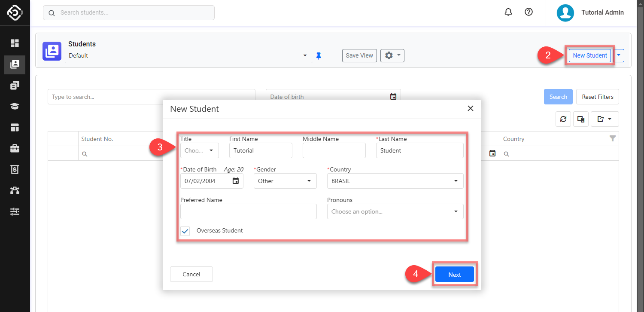Open the briefcase sidebar icon
The width and height of the screenshot is (644, 312).
click(15, 149)
